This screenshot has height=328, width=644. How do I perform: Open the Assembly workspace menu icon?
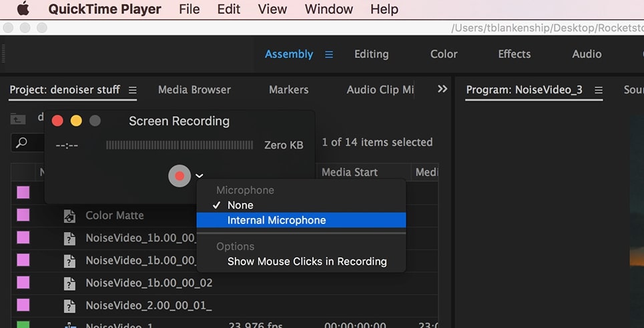click(x=329, y=55)
